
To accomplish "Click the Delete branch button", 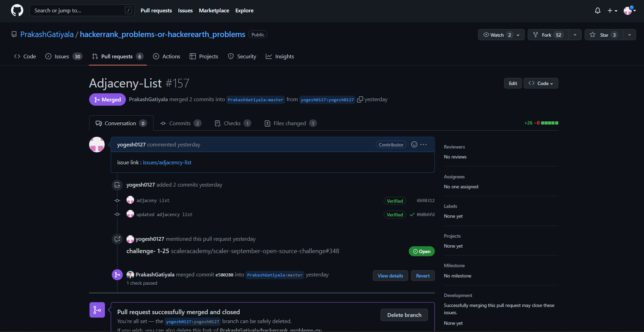I will click(x=404, y=315).
